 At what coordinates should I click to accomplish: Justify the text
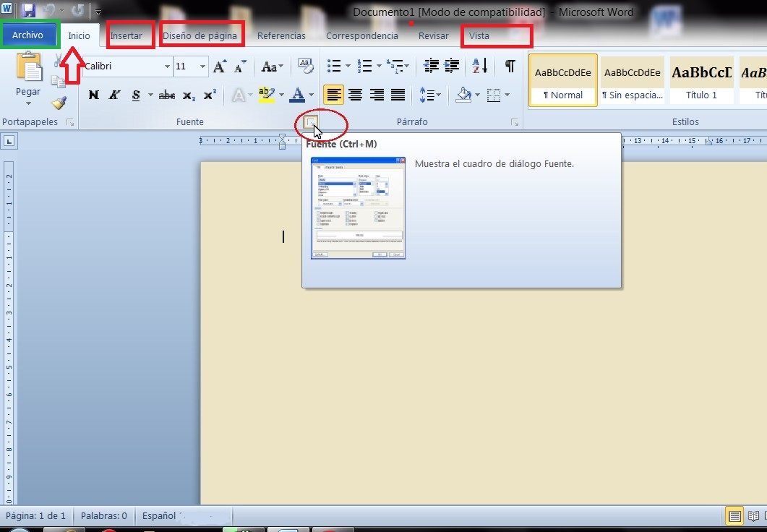click(398, 95)
